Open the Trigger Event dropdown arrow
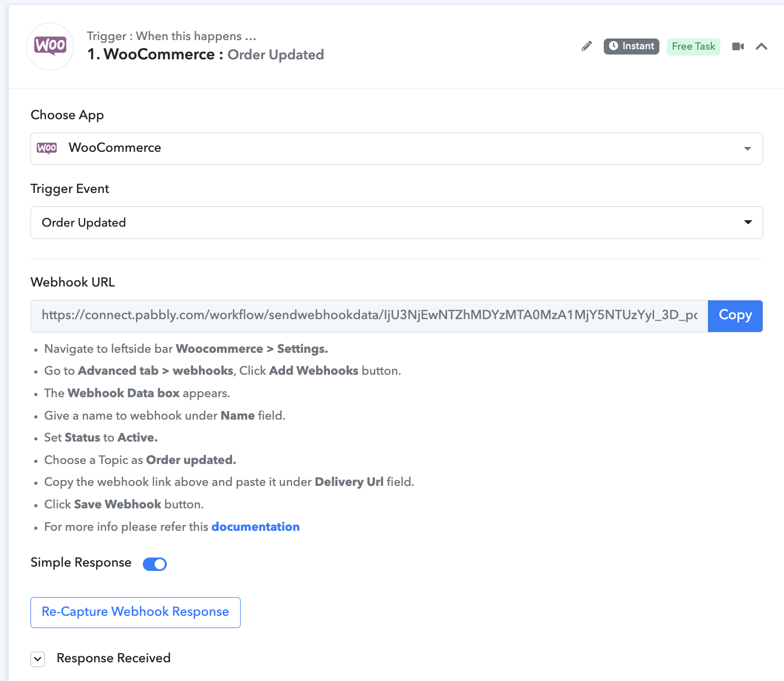 click(x=748, y=222)
